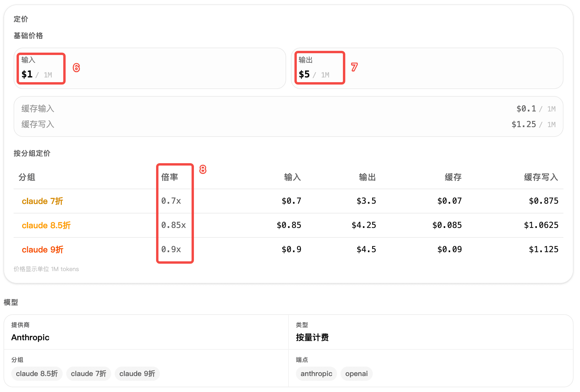Click the claude 9折 group name
Viewport: 580px width, 392px height.
(x=43, y=250)
